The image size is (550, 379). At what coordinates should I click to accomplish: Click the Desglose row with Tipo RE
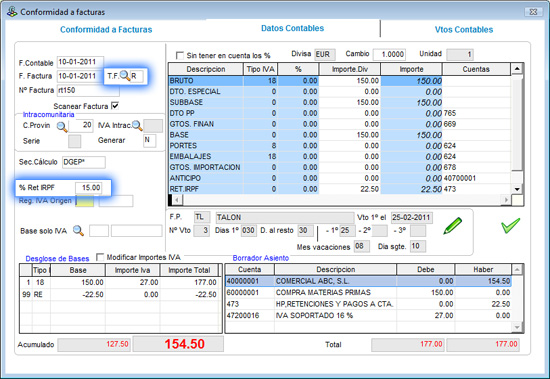click(x=119, y=294)
